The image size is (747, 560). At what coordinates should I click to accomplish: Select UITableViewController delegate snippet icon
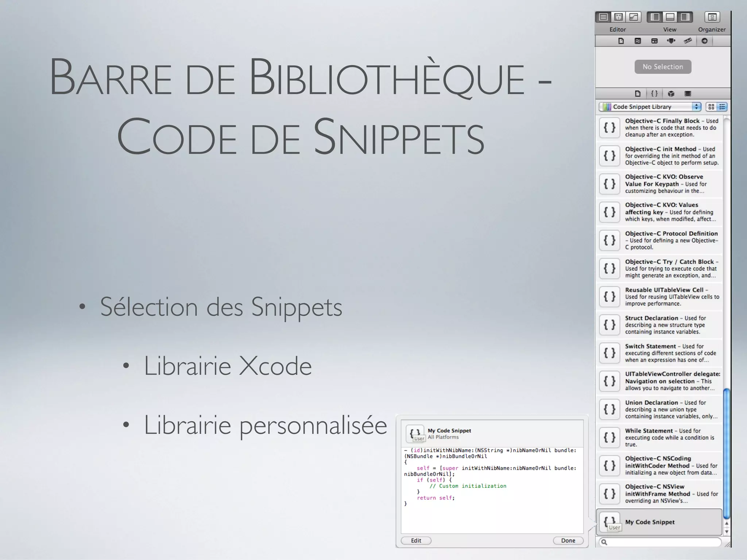click(x=609, y=381)
